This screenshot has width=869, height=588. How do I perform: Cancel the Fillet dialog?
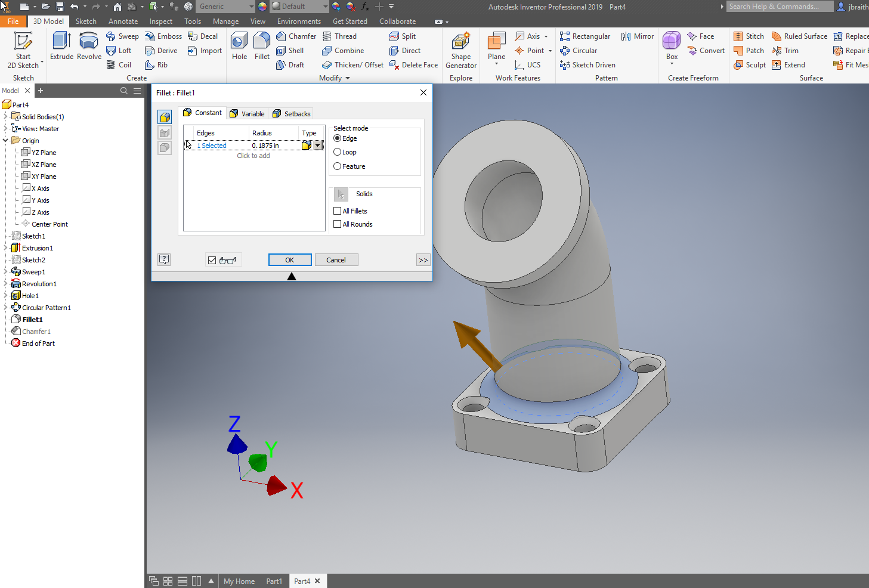336,260
